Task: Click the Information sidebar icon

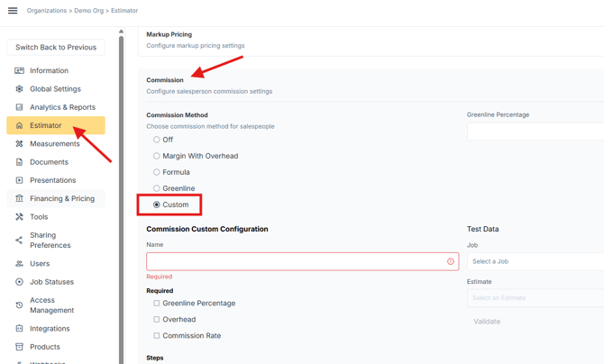Action: coord(19,70)
